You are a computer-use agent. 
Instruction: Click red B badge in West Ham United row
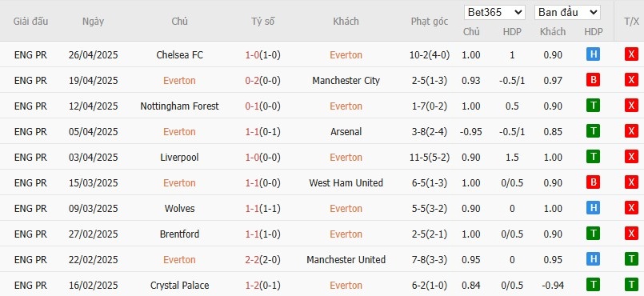[593, 182]
